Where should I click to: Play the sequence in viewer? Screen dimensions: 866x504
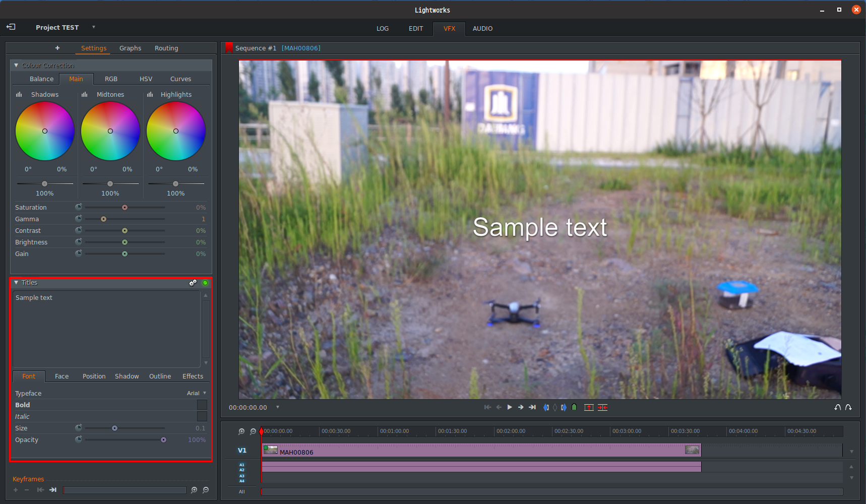(510, 407)
